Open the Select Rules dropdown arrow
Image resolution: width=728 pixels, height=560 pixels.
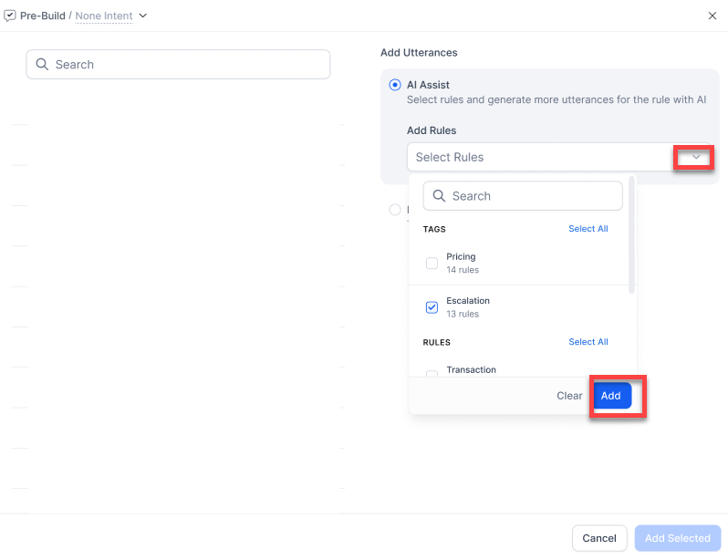[x=695, y=157]
